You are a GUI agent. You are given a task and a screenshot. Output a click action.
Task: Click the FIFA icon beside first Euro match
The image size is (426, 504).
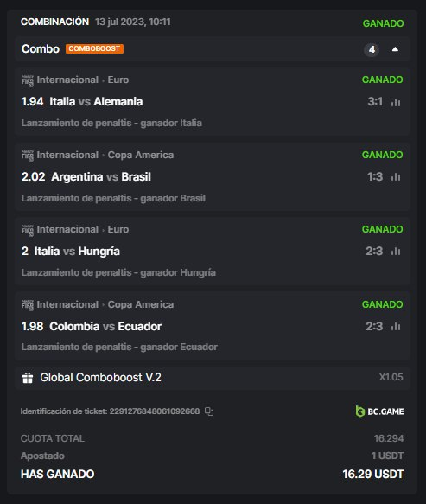tap(28, 80)
